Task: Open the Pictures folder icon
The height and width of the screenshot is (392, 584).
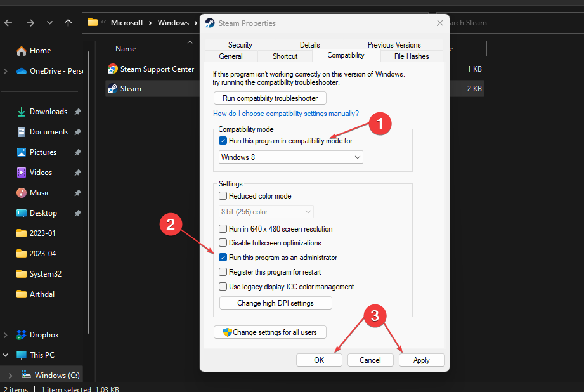Action: [x=22, y=152]
